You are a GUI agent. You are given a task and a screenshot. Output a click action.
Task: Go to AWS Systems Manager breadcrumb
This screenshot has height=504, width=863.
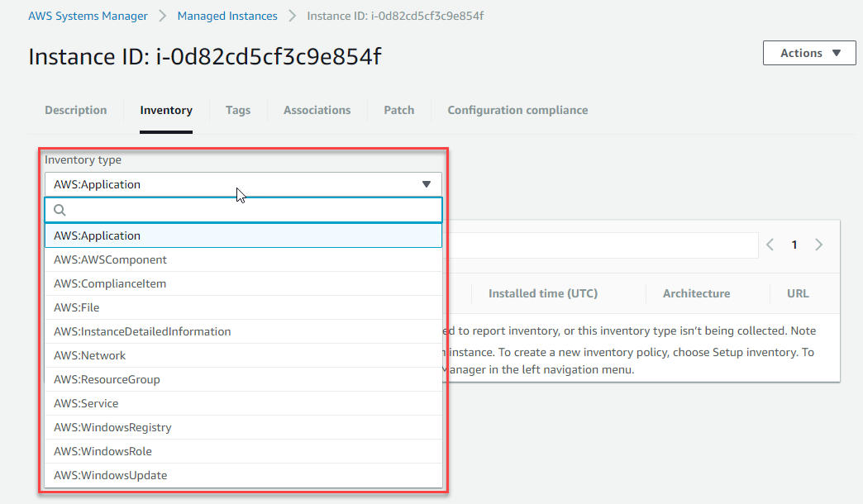click(x=88, y=16)
